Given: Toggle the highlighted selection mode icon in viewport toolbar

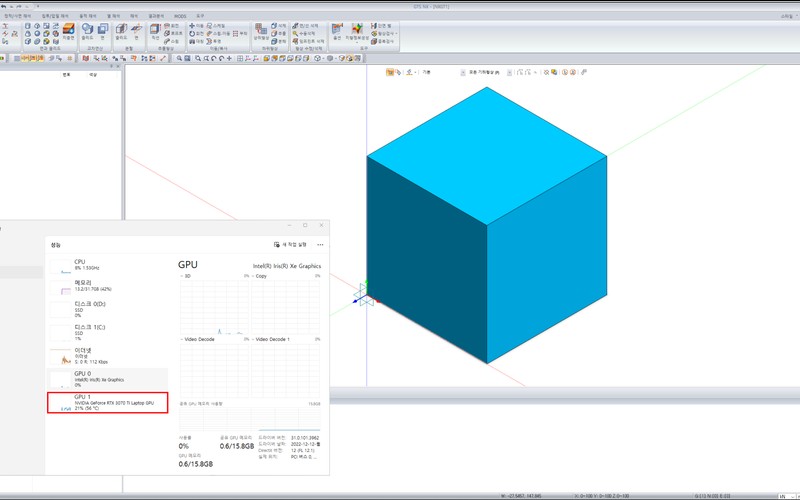Looking at the screenshot, I should coord(390,72).
